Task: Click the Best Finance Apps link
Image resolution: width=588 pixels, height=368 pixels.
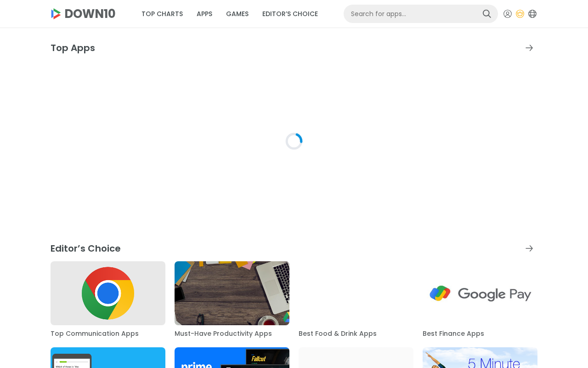Action: [453, 333]
